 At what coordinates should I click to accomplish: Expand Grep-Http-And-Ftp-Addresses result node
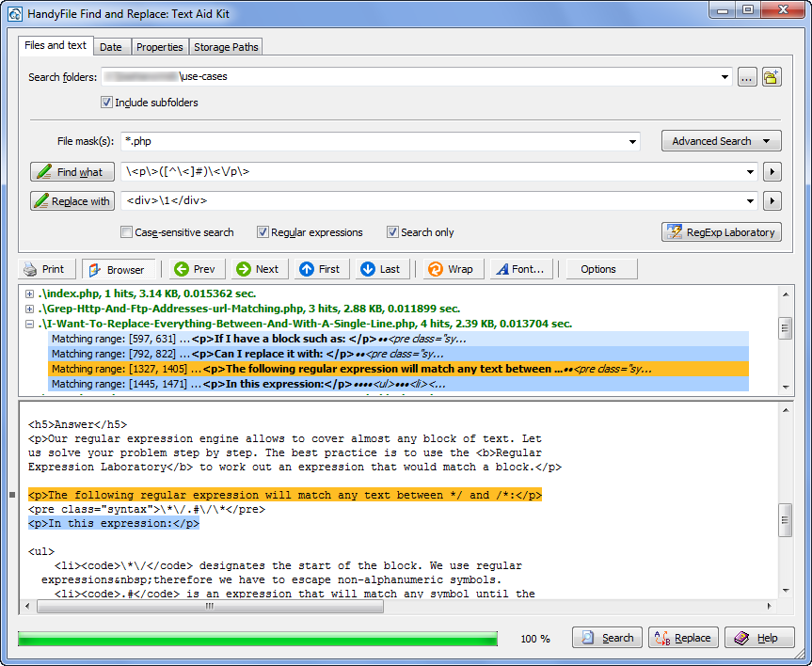[x=29, y=309]
